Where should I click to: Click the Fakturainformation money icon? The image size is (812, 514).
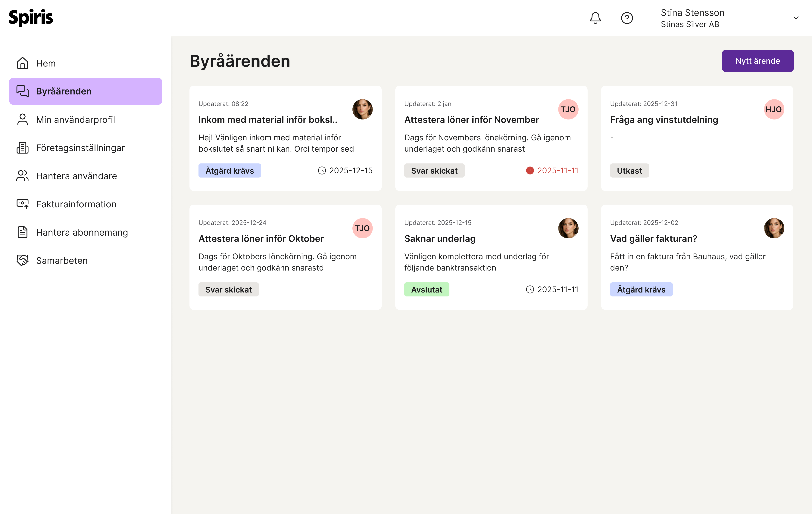[x=23, y=204]
